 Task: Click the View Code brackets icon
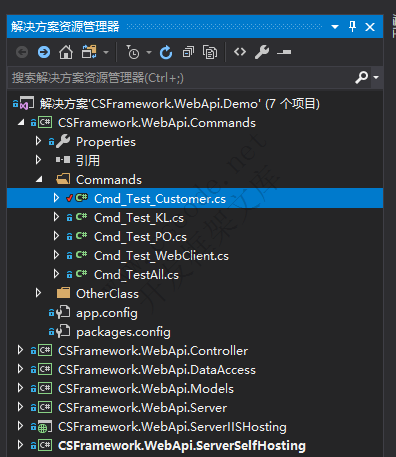click(x=240, y=52)
